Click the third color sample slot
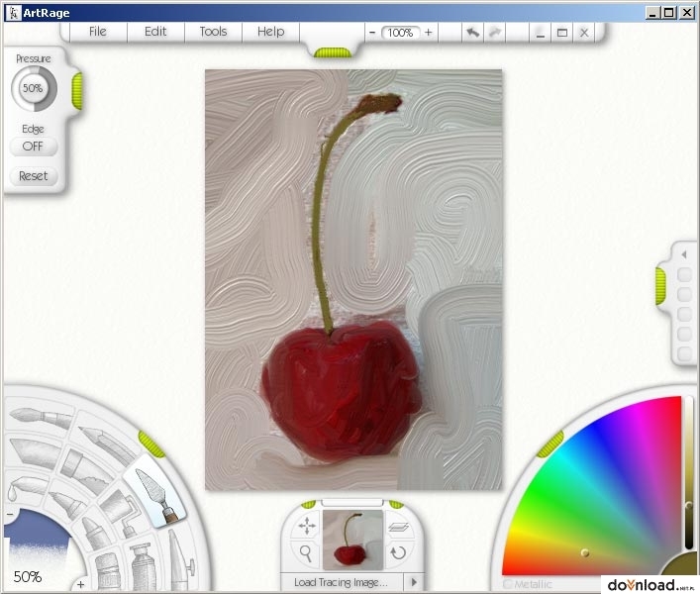The height and width of the screenshot is (594, 700). tap(684, 314)
